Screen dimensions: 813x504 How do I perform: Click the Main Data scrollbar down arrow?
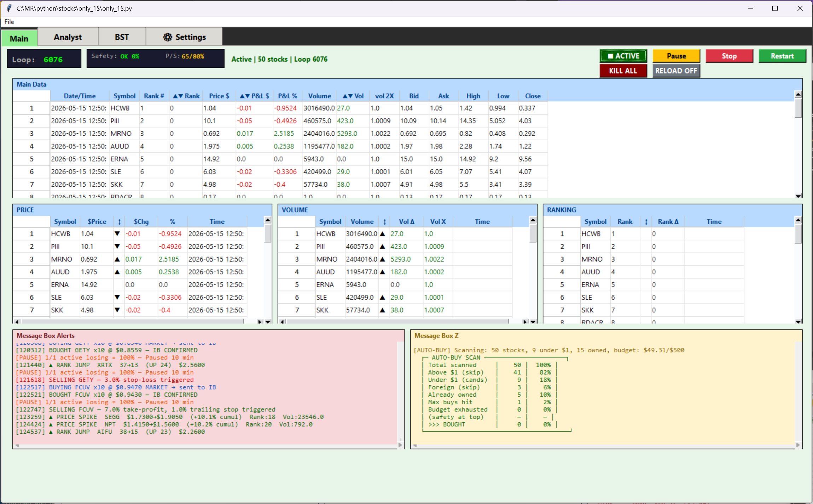coord(798,196)
